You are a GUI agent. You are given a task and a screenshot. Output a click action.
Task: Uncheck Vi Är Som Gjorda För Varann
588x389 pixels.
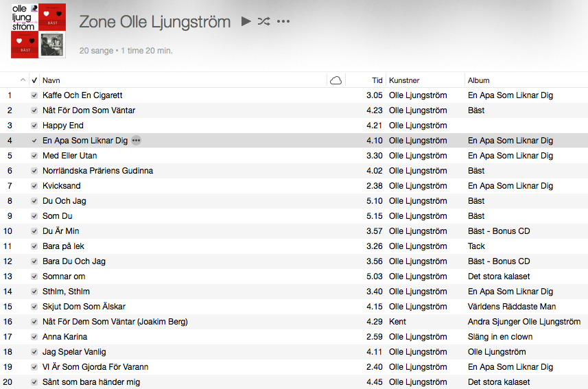pos(34,367)
